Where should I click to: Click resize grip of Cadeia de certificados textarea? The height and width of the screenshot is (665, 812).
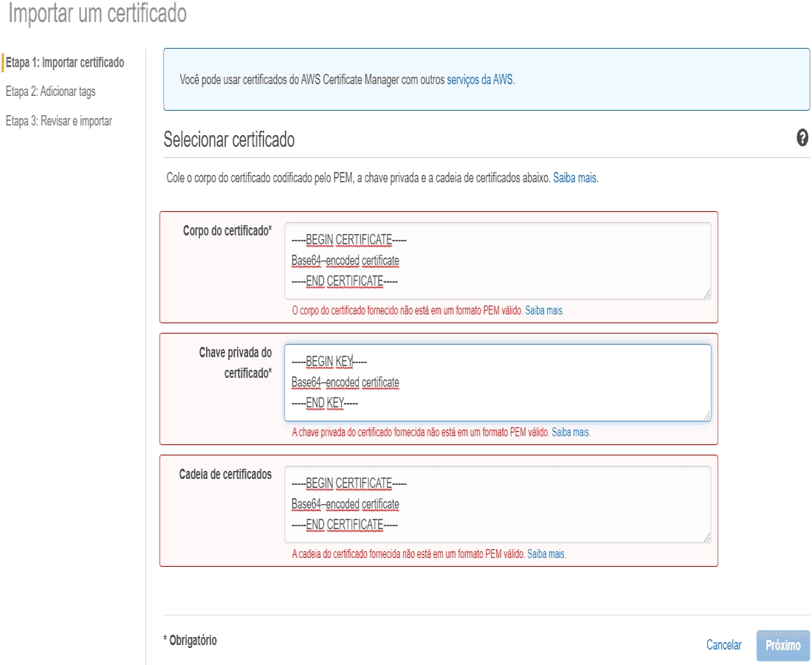[707, 537]
